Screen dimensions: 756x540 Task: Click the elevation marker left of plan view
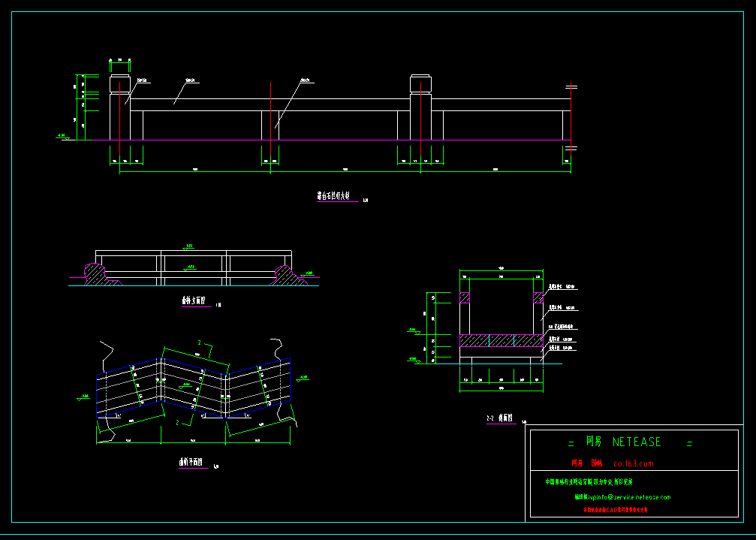(83, 397)
